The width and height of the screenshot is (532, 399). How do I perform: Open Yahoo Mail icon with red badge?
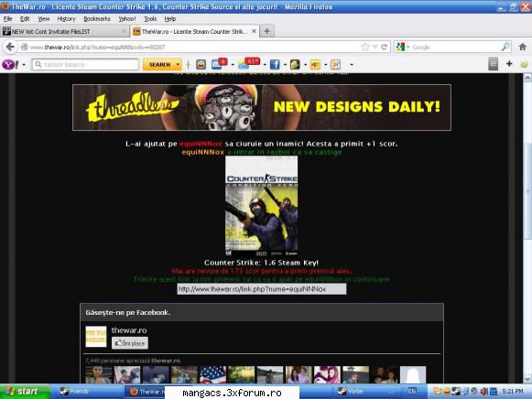pyautogui.click(x=219, y=64)
